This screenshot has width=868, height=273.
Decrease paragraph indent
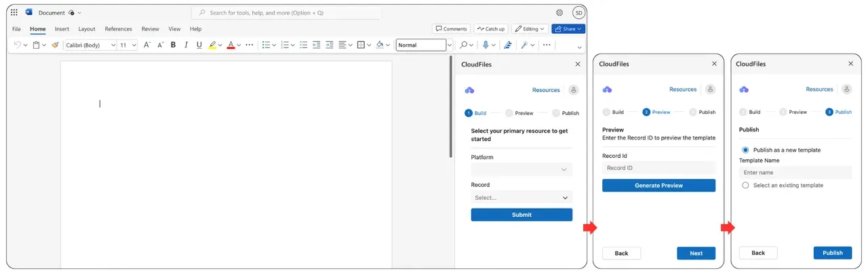click(x=316, y=45)
